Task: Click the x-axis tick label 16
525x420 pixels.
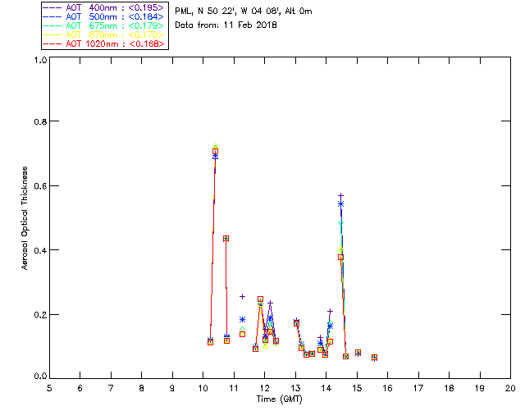Action: point(388,388)
